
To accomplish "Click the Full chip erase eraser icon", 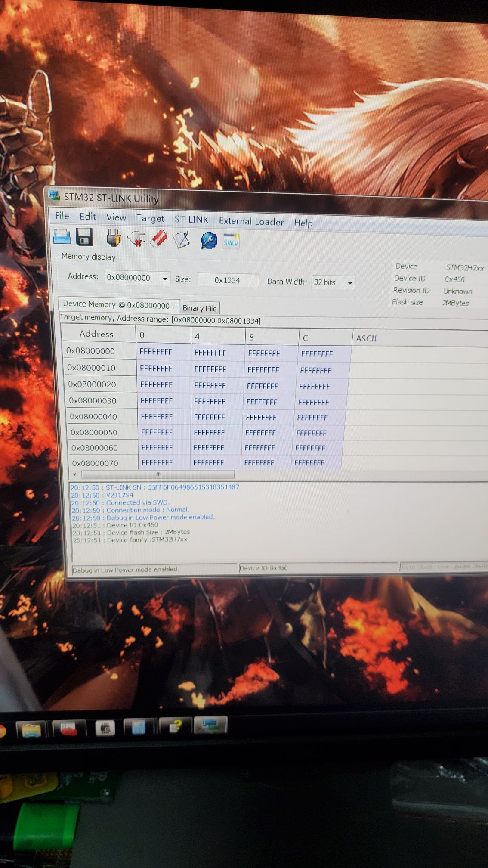I will click(158, 239).
